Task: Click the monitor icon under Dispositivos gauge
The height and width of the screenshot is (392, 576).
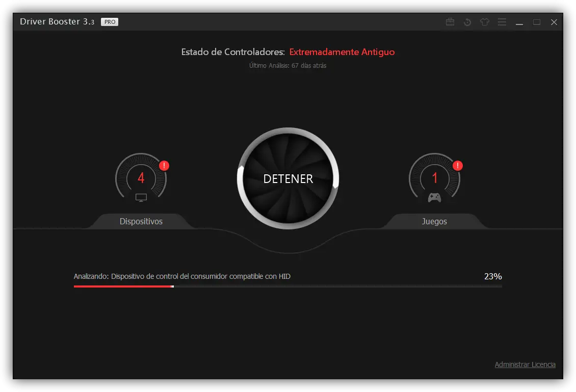Action: (141, 198)
